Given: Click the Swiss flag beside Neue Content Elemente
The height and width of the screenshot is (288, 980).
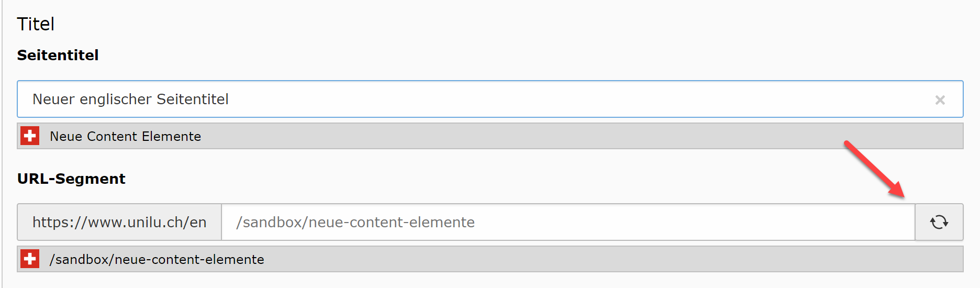Looking at the screenshot, I should click(x=30, y=136).
